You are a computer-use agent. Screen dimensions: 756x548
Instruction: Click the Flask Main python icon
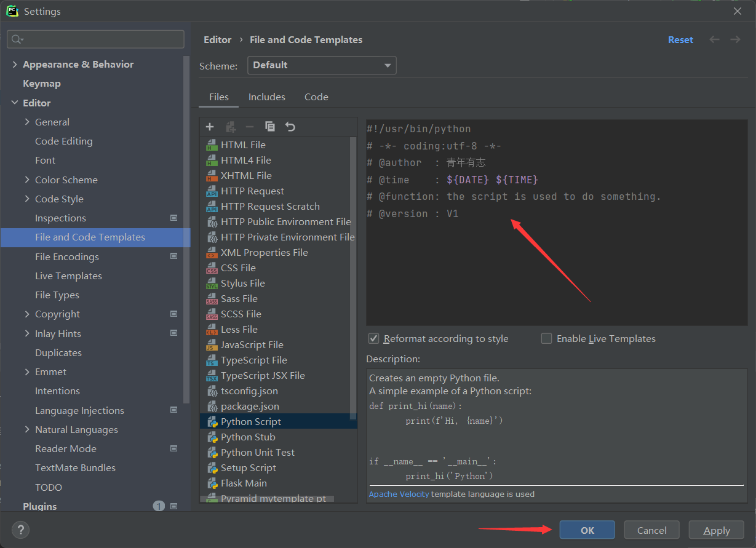click(212, 483)
